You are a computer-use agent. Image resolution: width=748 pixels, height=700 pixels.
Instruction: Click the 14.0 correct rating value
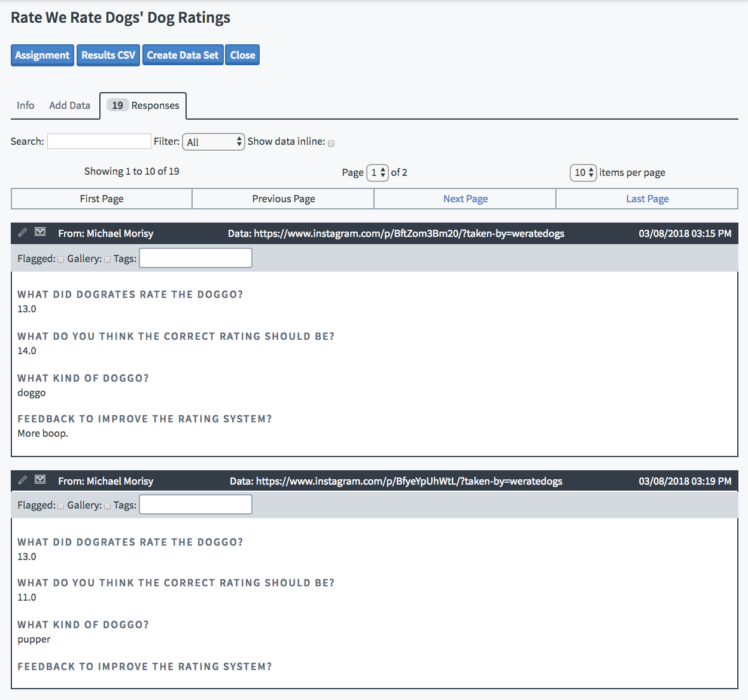point(27,351)
